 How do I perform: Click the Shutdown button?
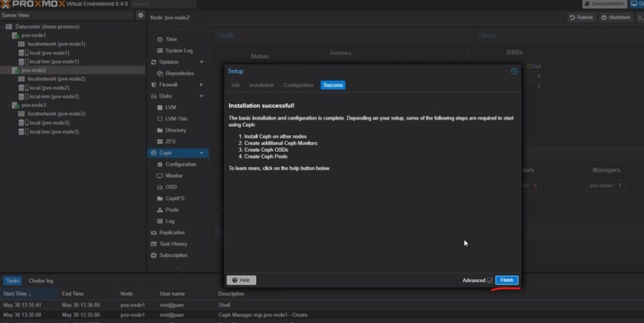(616, 17)
